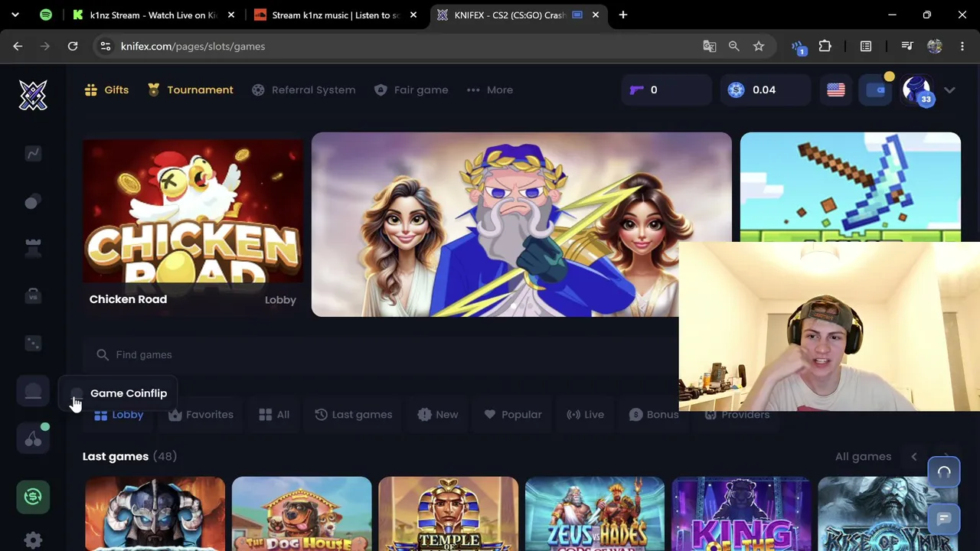This screenshot has height=551, width=980.
Task: View site information icon in address bar
Action: point(106,46)
